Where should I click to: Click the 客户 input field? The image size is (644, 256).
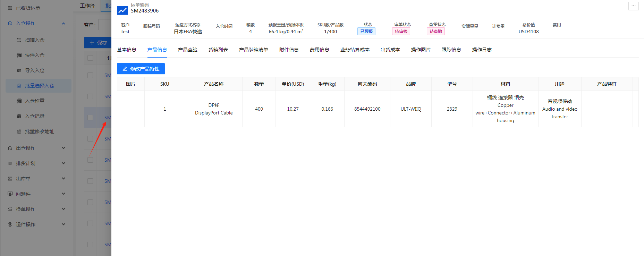click(104, 25)
